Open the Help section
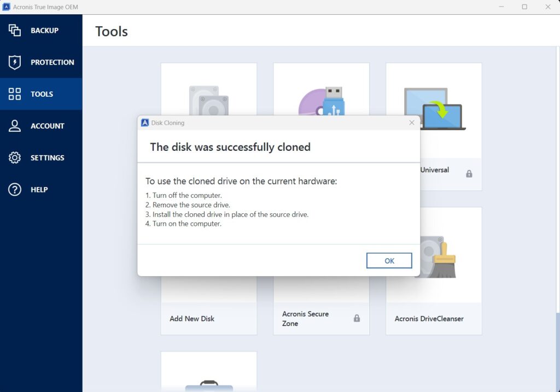 39,189
